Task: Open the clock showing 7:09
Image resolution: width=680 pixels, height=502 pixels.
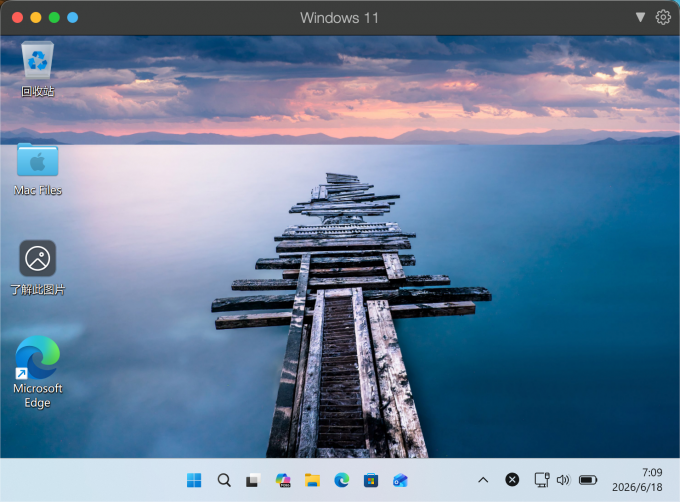Action: click(652, 472)
